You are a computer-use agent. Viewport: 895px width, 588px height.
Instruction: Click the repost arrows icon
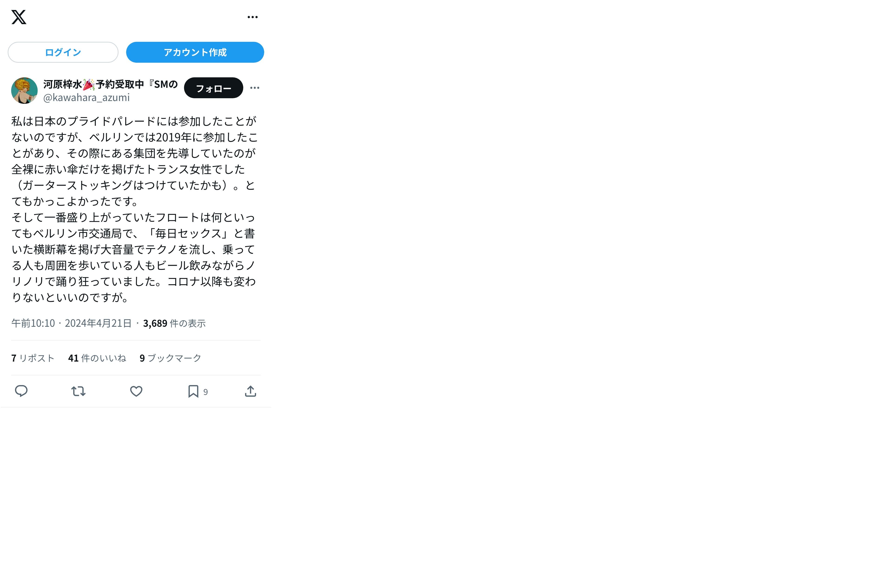pos(79,391)
